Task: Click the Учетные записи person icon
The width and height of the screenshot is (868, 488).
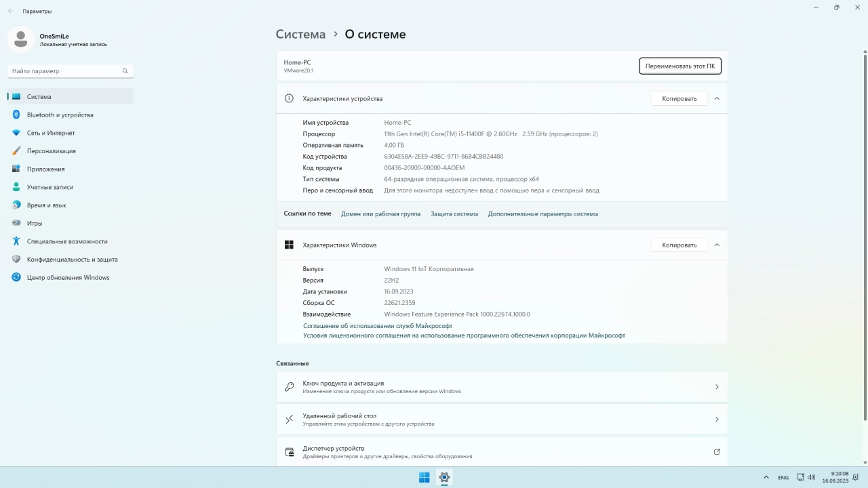Action: pyautogui.click(x=16, y=187)
